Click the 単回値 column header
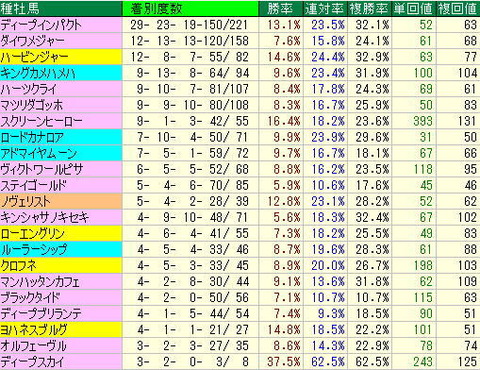This screenshot has width=480, height=370. tap(413, 9)
